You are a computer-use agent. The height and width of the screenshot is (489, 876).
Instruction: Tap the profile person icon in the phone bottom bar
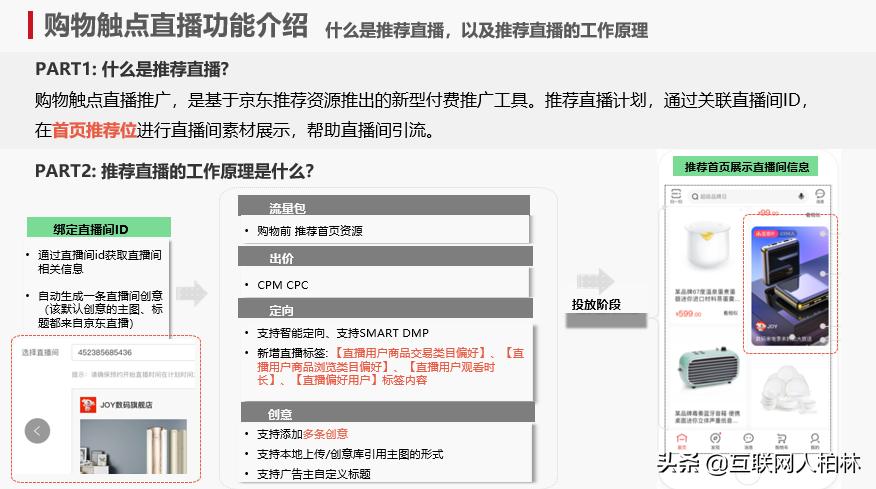click(x=815, y=439)
